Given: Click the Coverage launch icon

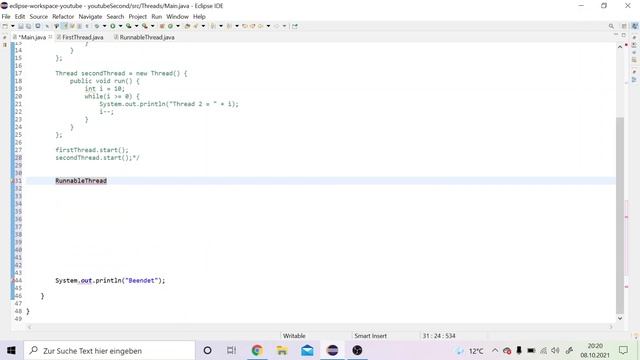Looking at the screenshot, I should pyautogui.click(x=129, y=26).
